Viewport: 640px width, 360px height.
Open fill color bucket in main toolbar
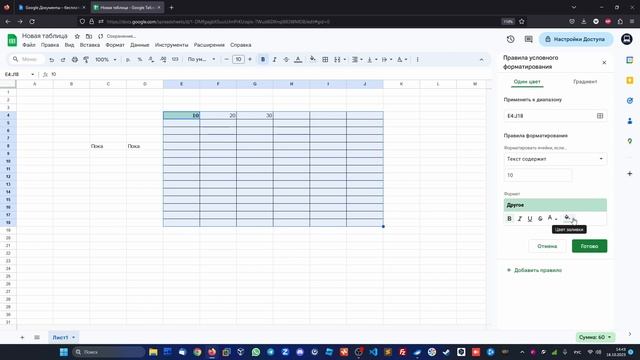(x=312, y=60)
